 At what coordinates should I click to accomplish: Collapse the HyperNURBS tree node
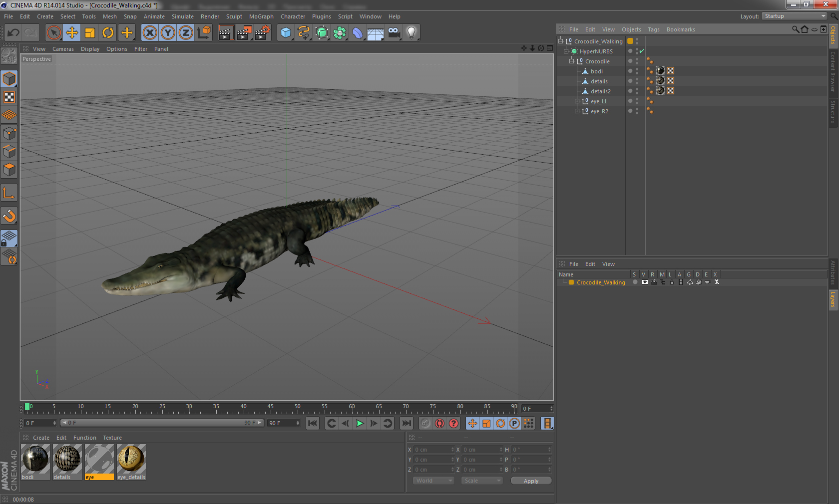566,51
